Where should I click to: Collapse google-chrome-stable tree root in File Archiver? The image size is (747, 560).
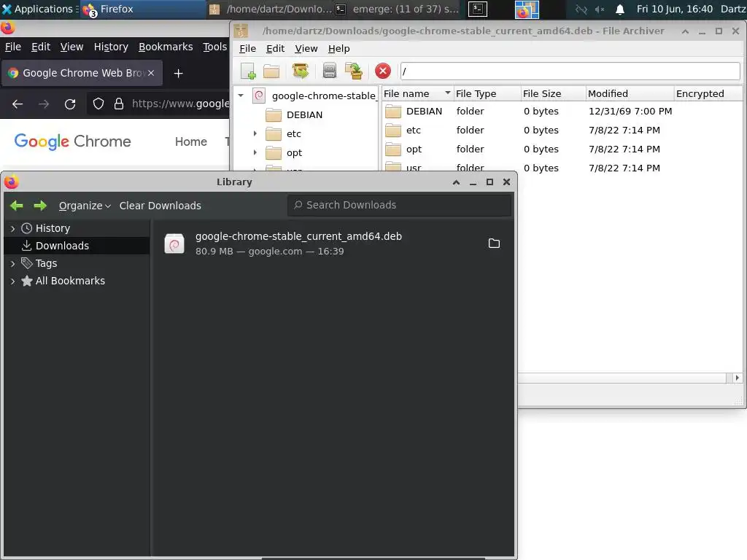coord(241,96)
